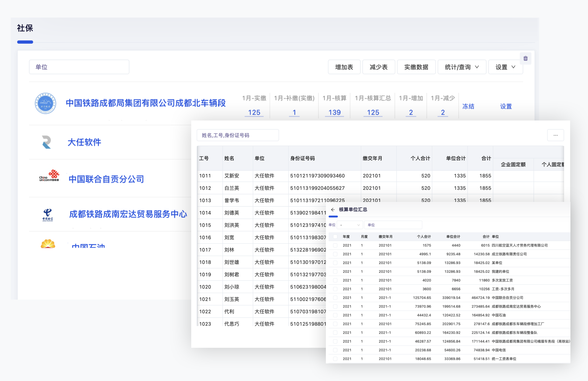Click the 单位 text field in summary panel

[x=393, y=225]
